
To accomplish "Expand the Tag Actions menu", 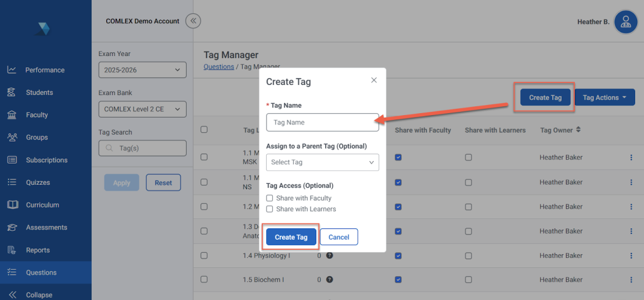I will pyautogui.click(x=604, y=97).
